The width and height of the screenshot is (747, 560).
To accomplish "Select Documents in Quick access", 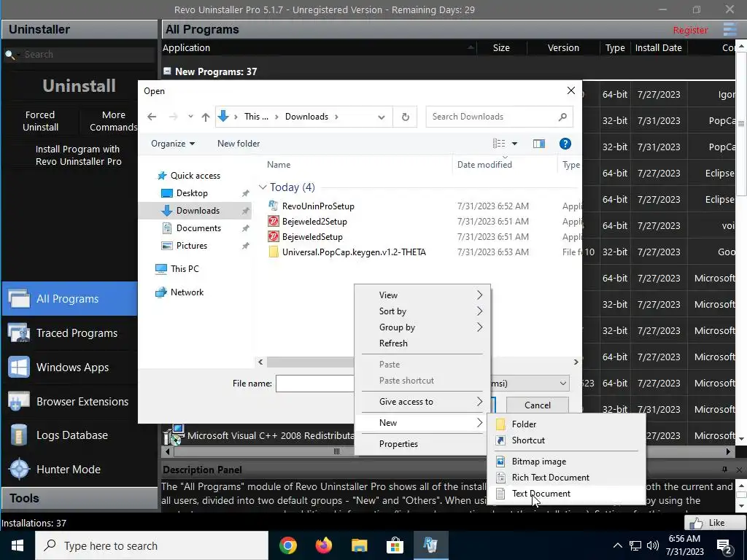I will tap(198, 228).
